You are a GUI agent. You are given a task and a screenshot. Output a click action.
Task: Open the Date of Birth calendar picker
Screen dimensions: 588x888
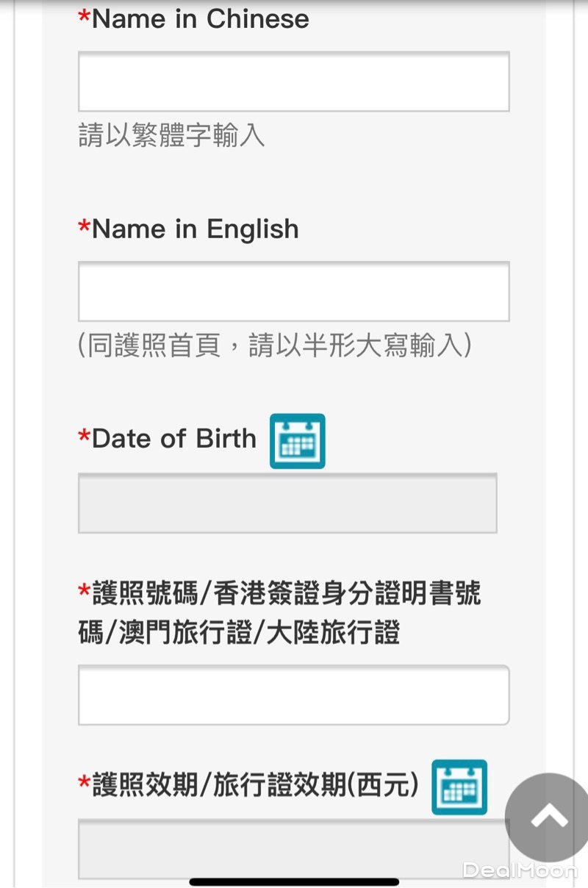pos(297,441)
